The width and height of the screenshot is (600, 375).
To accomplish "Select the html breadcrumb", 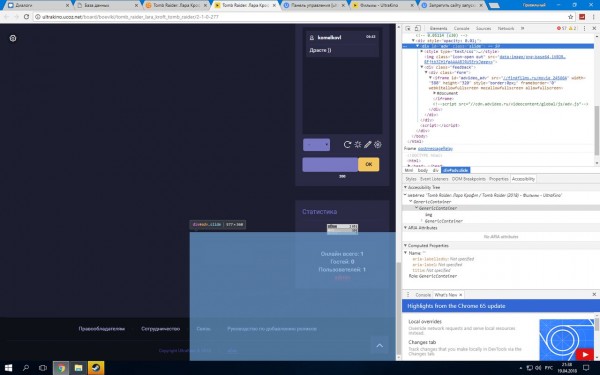I will click(409, 170).
